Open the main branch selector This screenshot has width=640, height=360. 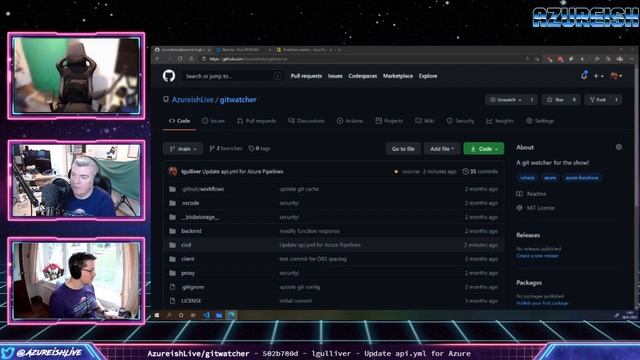click(183, 149)
